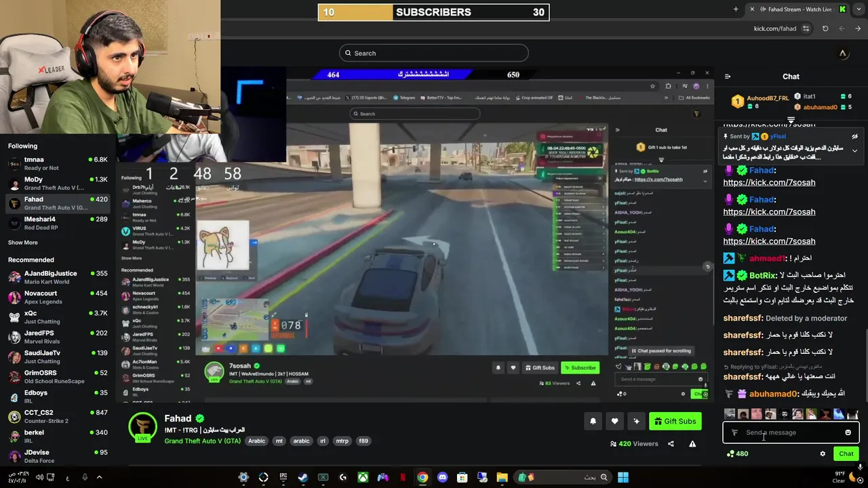Click the green Chat send button
Image resolution: width=868 pixels, height=488 pixels.
point(846,453)
